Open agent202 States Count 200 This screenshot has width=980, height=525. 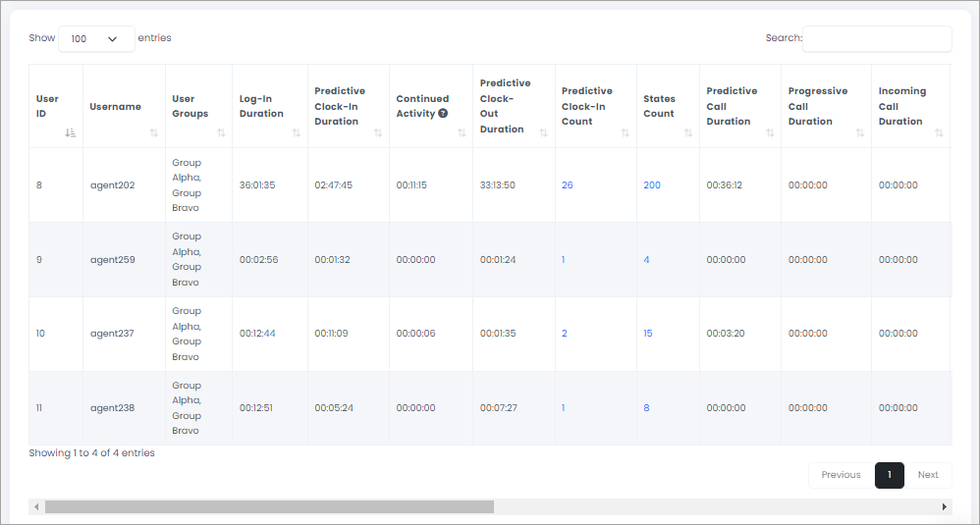[x=652, y=185]
